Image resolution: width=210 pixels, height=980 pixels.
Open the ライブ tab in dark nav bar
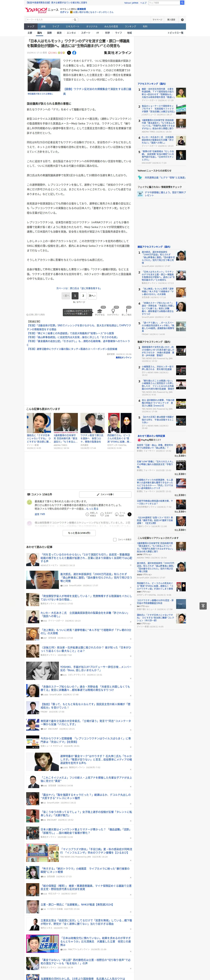tap(56, 26)
